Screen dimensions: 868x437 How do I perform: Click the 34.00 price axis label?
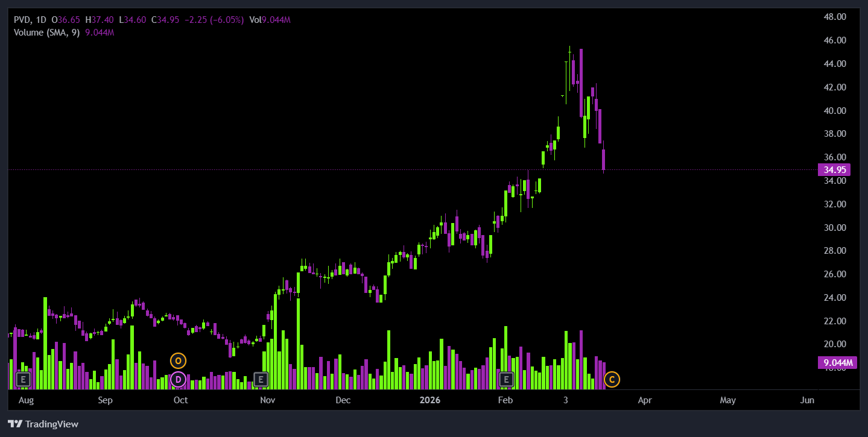click(x=835, y=181)
